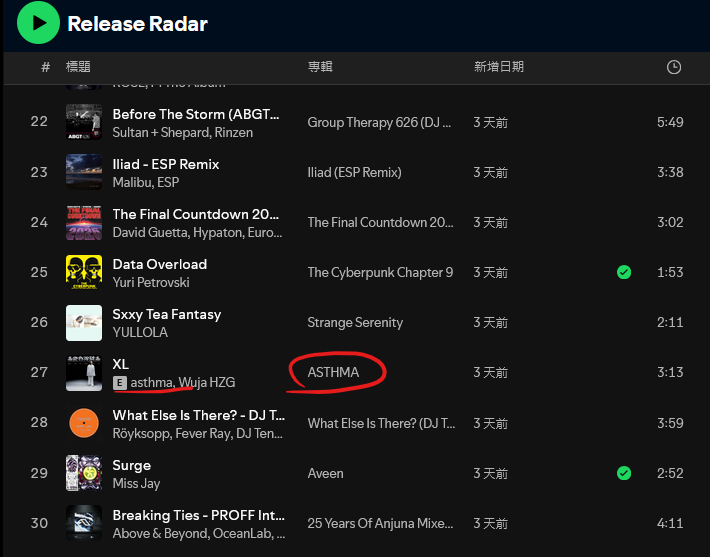
Task: Click the 4:11 duration value
Action: 670,523
